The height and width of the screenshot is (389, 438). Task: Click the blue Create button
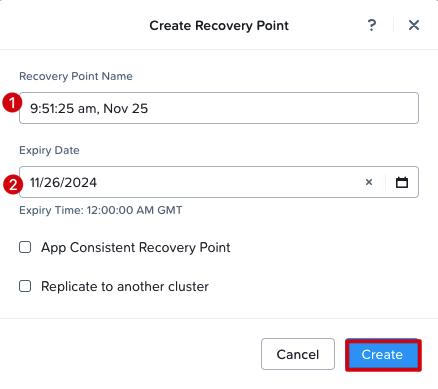pyautogui.click(x=383, y=355)
